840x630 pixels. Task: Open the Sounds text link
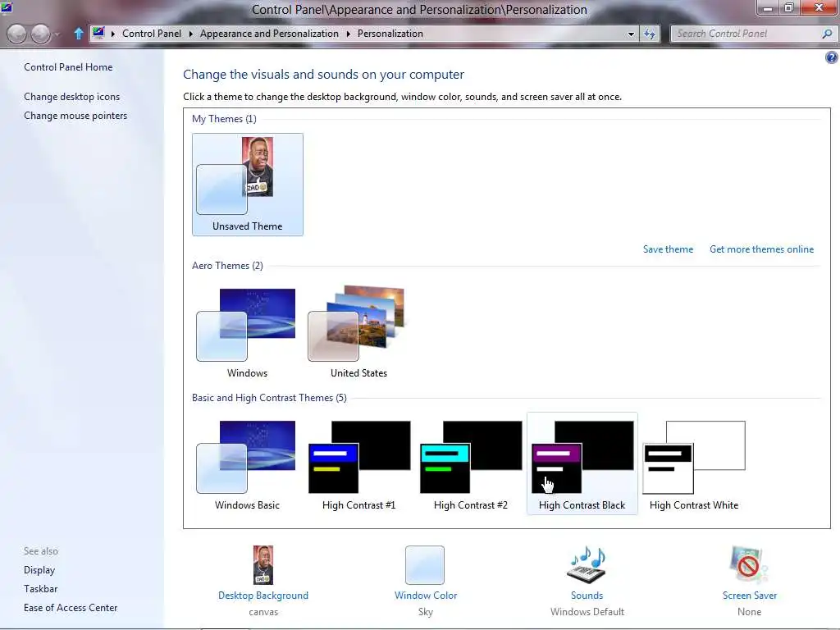(x=587, y=596)
